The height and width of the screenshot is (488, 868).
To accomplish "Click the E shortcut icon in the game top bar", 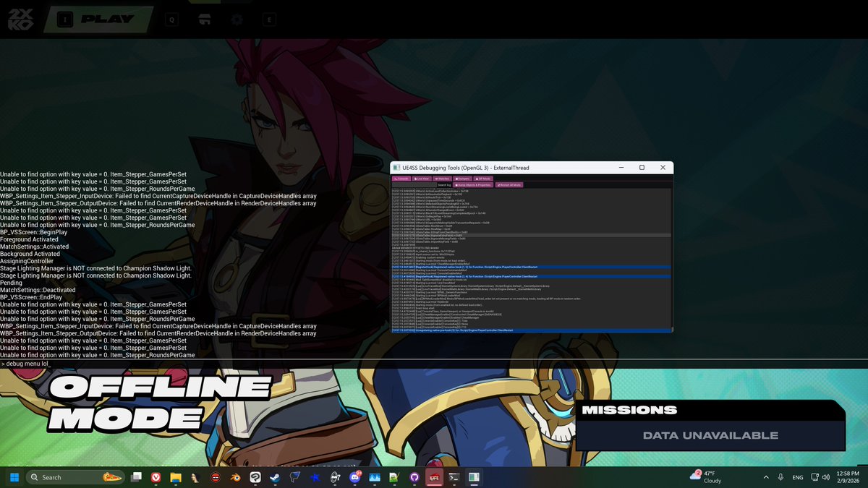I will pyautogui.click(x=269, y=20).
